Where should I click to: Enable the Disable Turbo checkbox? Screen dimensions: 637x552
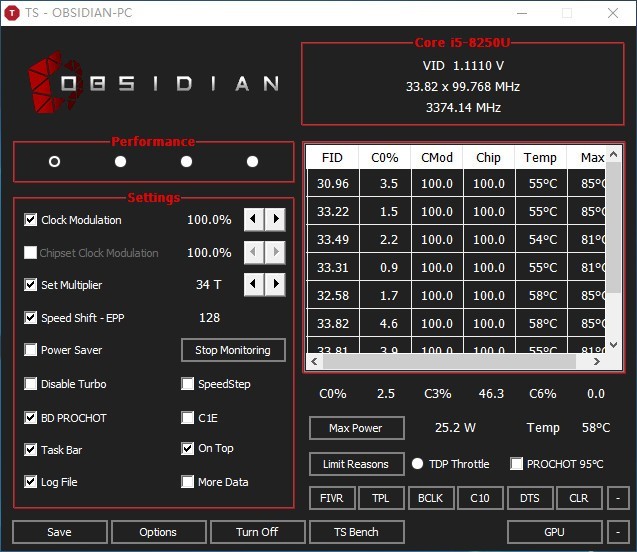click(31, 384)
